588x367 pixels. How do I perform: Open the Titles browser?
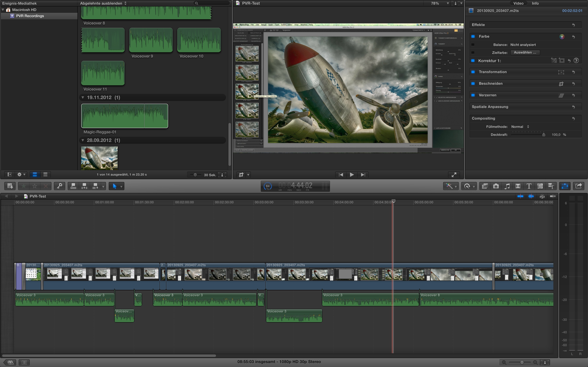[529, 186]
